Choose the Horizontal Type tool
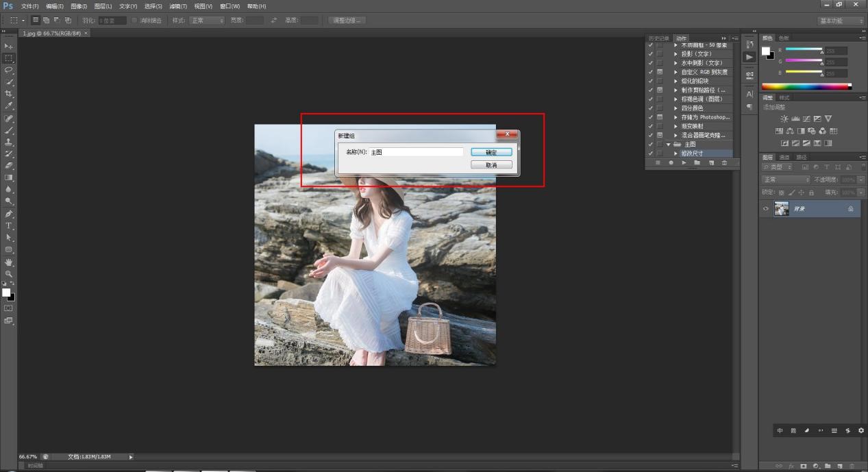This screenshot has height=472, width=868. [x=9, y=225]
